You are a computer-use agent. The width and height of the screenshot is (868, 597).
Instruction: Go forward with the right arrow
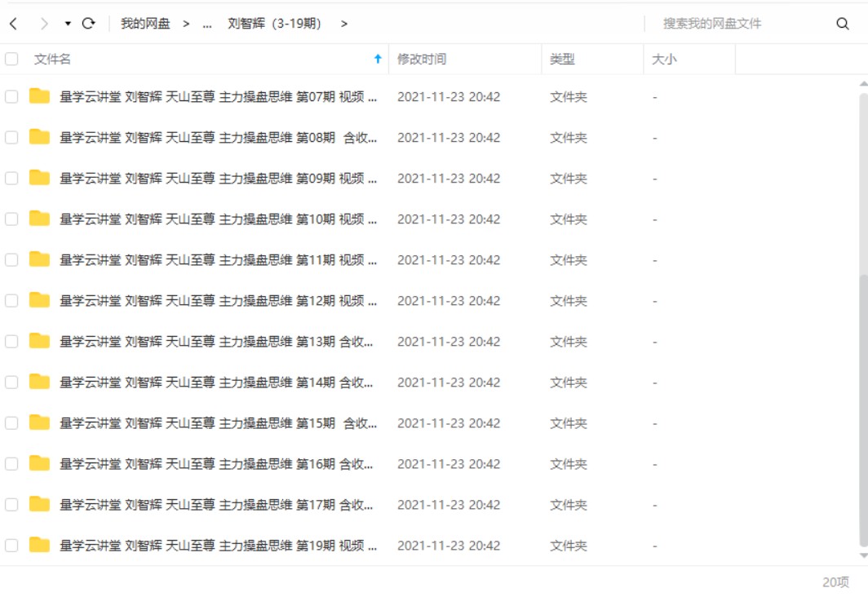coord(44,23)
